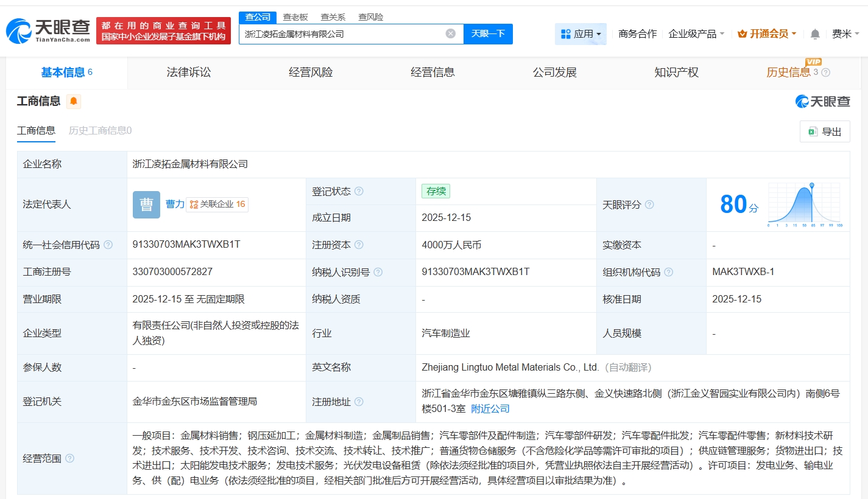Click help icon beside 历史信息 tab
This screenshot has width=868, height=499.
coord(825,73)
